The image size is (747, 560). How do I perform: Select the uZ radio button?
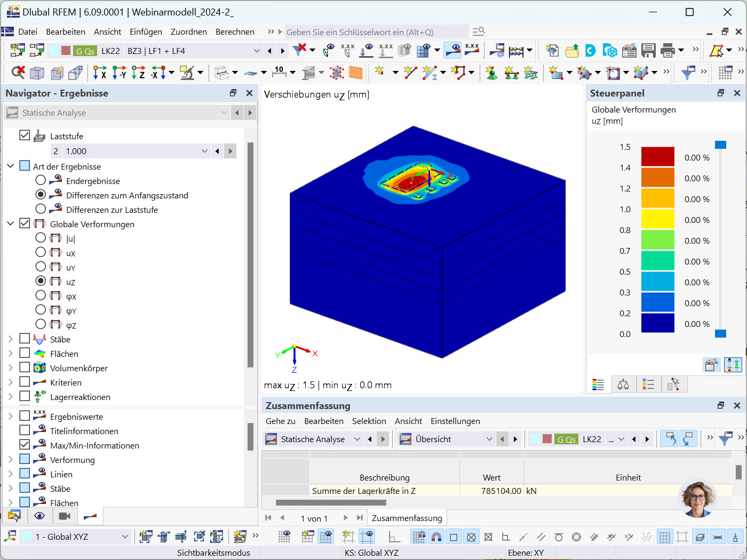point(41,281)
